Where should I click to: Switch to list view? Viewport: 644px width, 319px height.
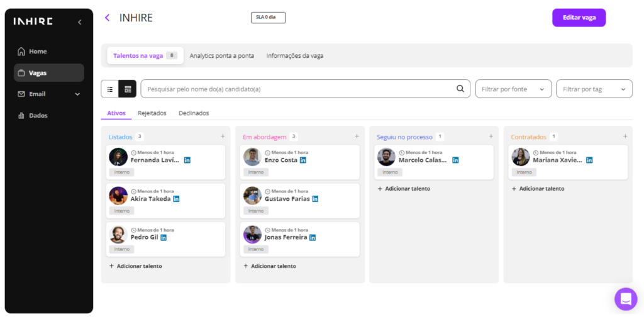[x=109, y=89]
